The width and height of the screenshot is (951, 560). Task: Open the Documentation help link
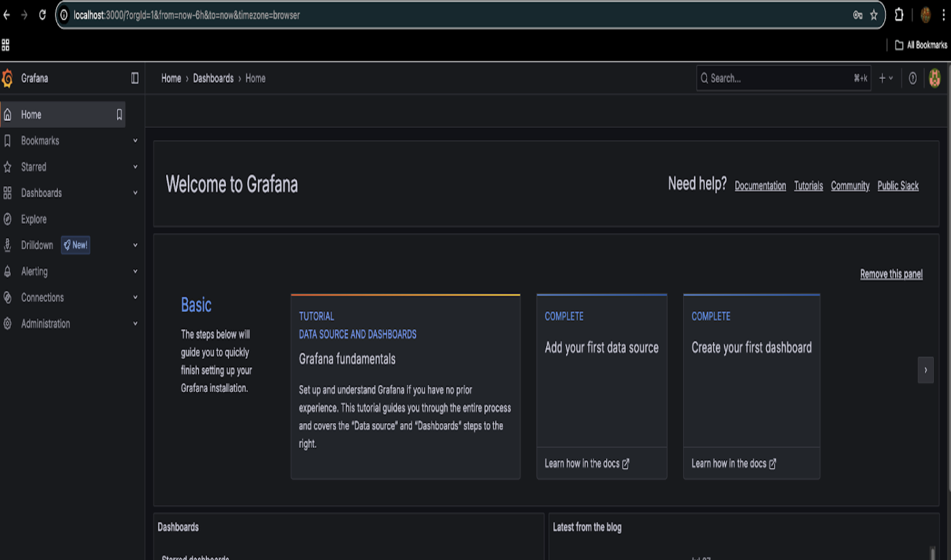pos(760,186)
